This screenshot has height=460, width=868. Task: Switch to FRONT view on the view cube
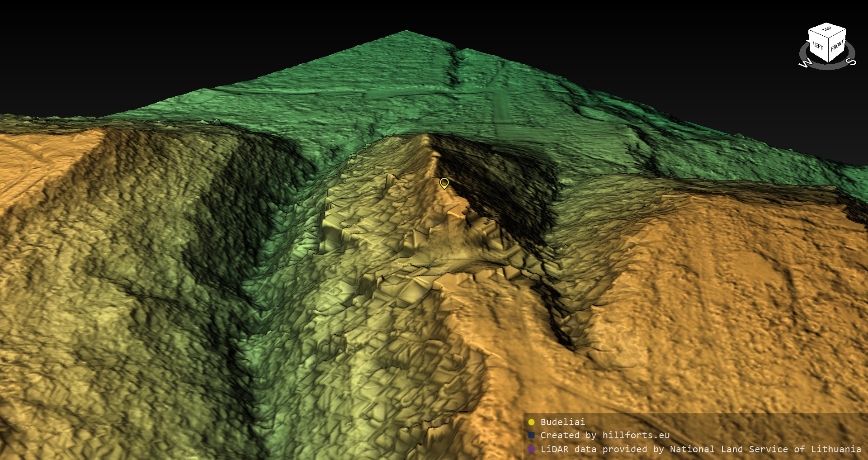(x=837, y=46)
